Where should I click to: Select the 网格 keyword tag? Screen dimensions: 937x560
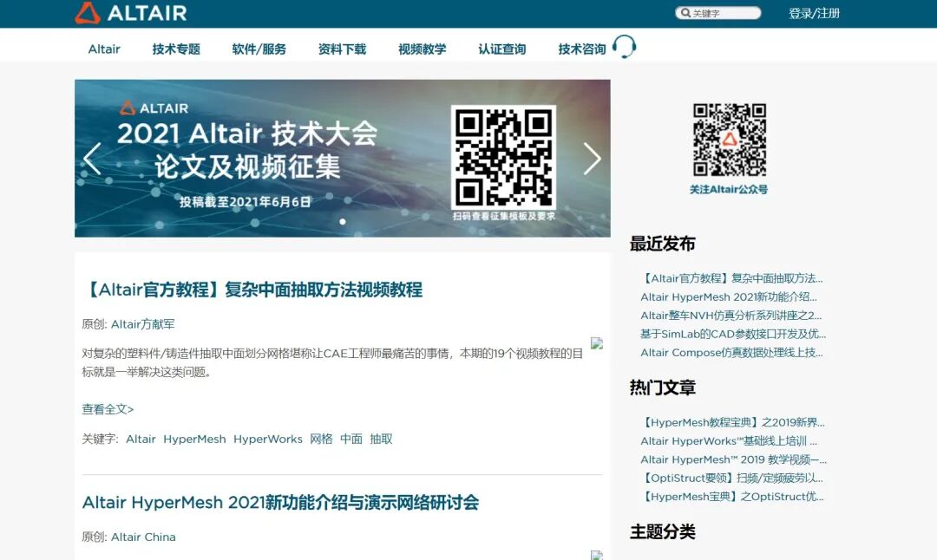[321, 439]
